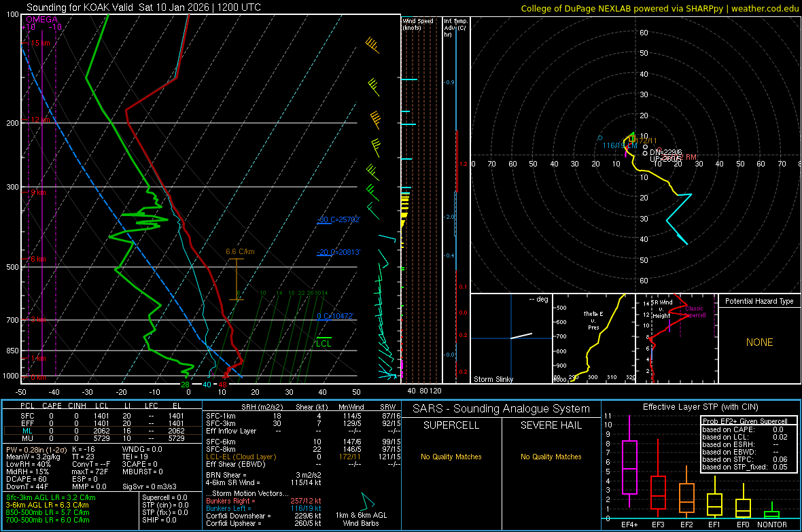
Task: Click No Quality Matches under SEVERE HAIL
Action: (551, 457)
